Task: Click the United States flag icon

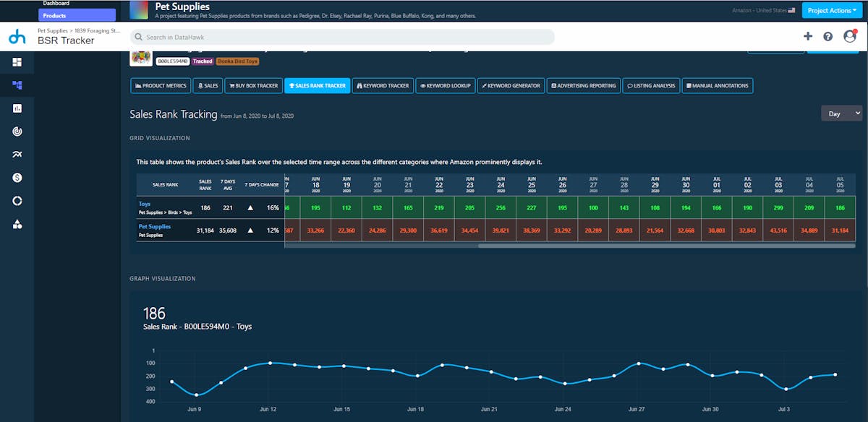Action: [x=791, y=11]
